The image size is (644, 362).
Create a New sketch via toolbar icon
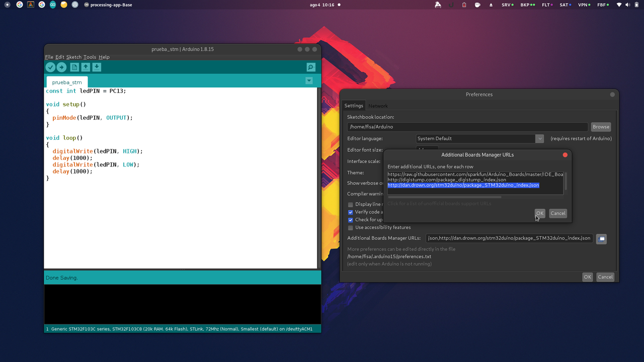(74, 67)
